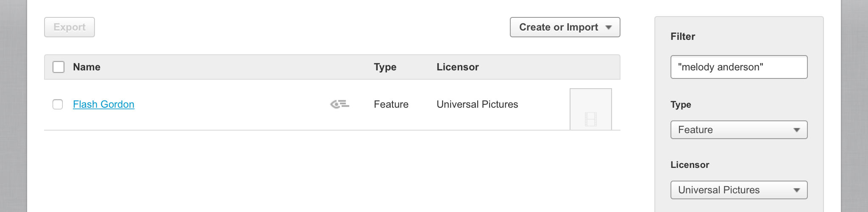Sort by the Type column header
The image size is (868, 212).
point(385,67)
